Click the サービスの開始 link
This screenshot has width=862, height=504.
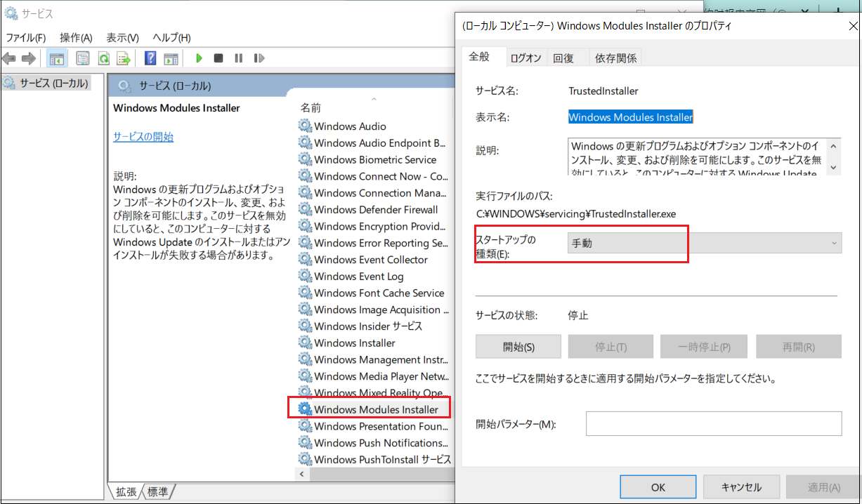143,137
